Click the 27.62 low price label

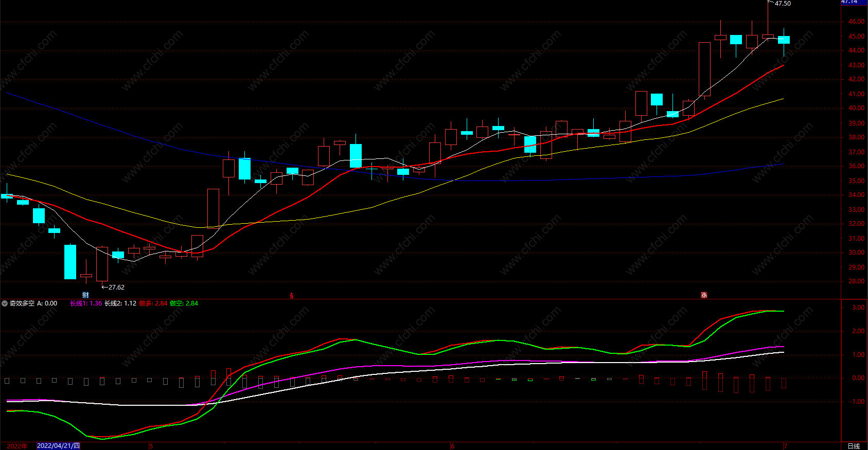coord(116,287)
